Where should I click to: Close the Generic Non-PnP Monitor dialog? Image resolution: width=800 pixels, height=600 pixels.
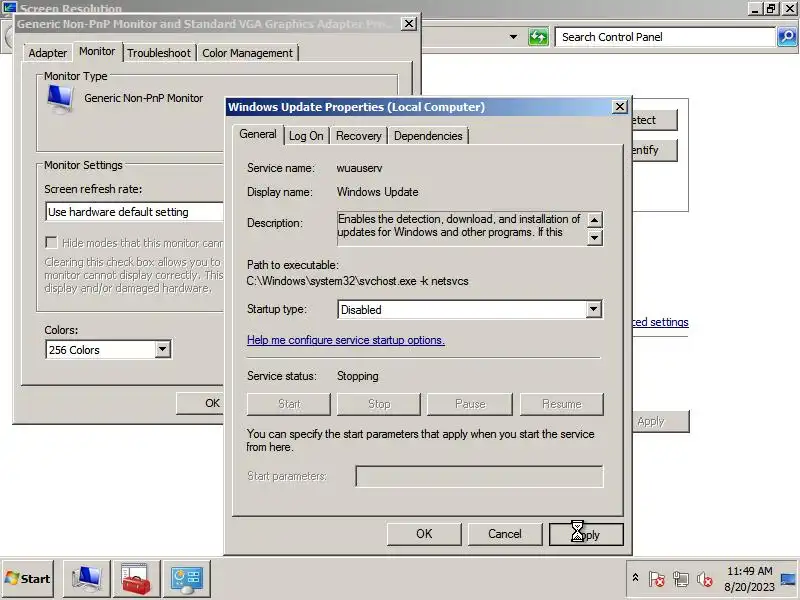point(409,23)
